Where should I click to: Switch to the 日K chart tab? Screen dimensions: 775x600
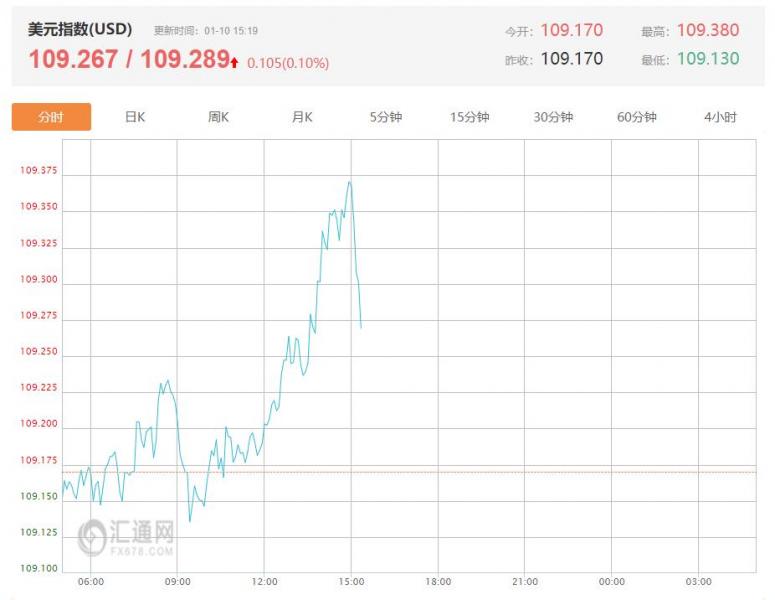pyautogui.click(x=135, y=117)
